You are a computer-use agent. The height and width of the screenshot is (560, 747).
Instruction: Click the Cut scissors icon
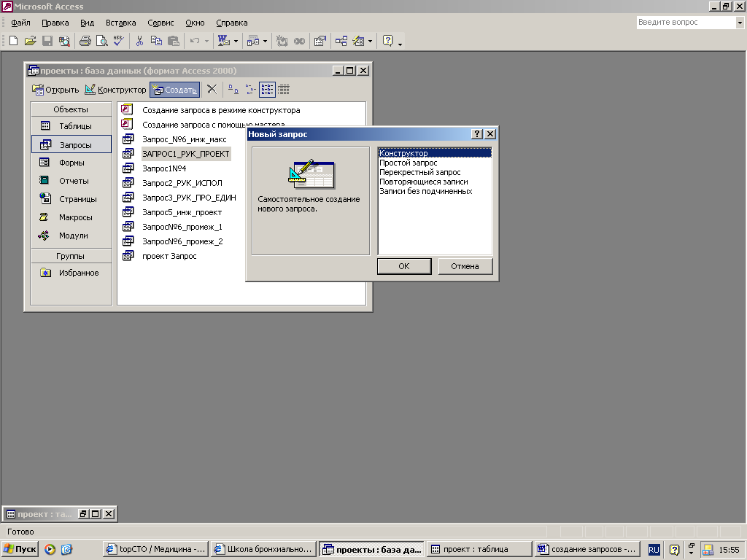tap(139, 41)
